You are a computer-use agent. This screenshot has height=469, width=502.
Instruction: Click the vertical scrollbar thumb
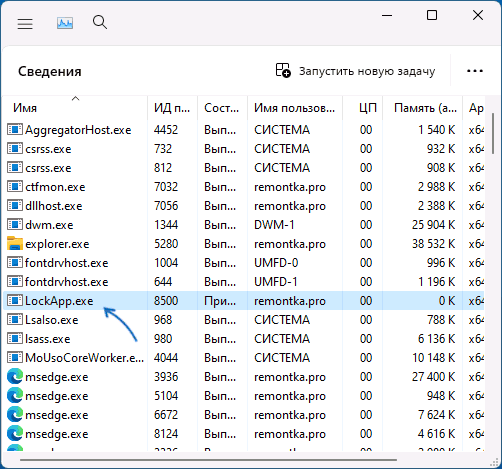point(493,133)
